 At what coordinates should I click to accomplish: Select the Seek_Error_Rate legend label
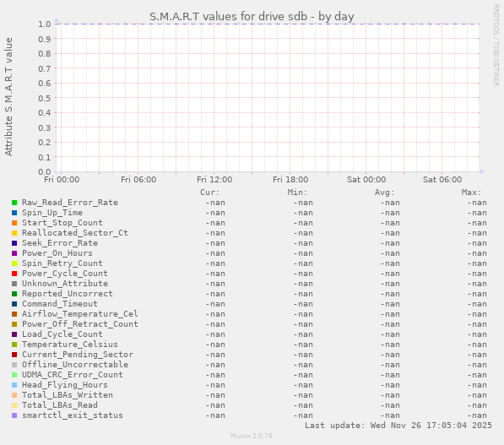click(x=60, y=243)
